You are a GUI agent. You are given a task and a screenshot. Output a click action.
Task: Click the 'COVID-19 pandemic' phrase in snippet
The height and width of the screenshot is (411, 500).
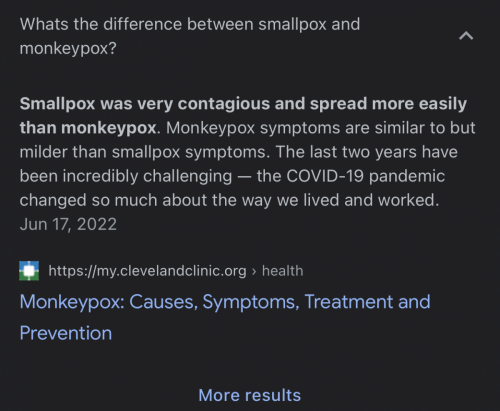366,176
